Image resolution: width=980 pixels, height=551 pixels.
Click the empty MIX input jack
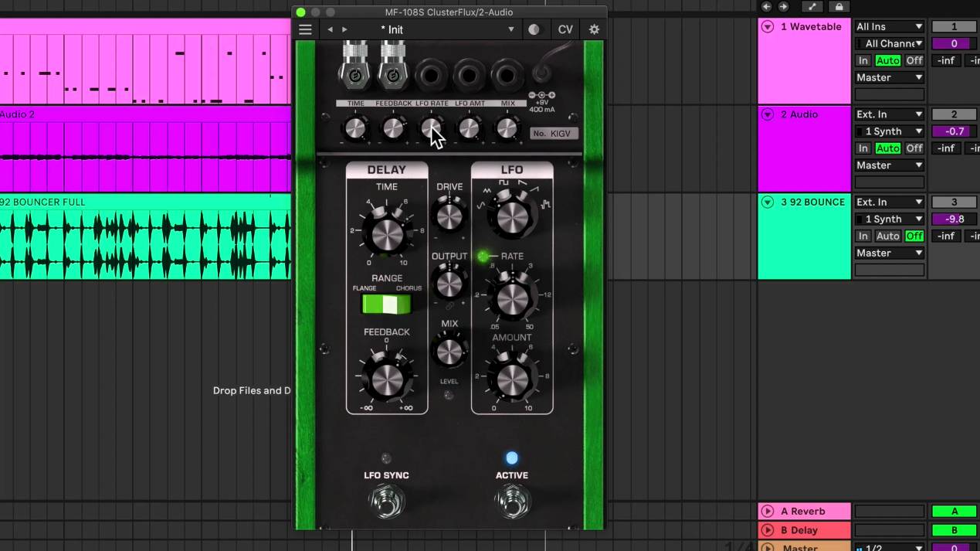click(507, 77)
